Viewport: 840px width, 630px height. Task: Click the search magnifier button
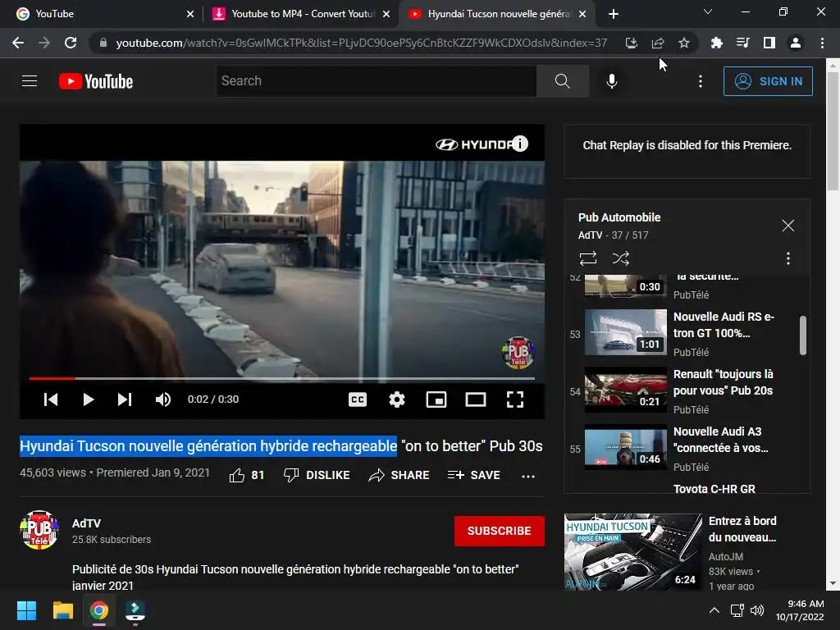tap(563, 81)
